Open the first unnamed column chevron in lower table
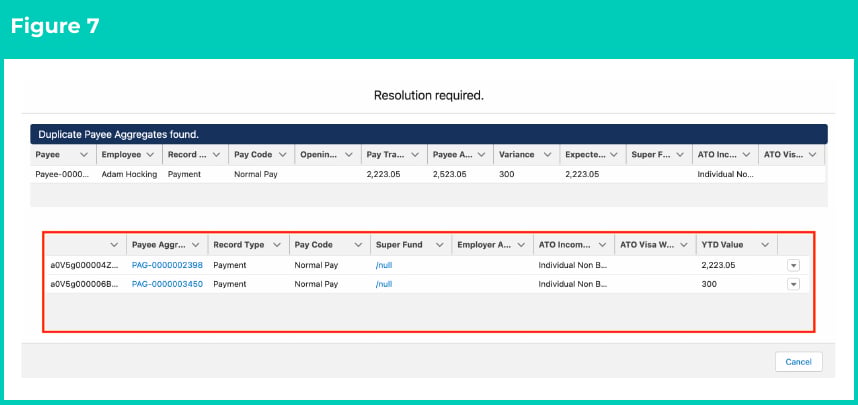Screen dimensions: 858x405 pos(114,245)
